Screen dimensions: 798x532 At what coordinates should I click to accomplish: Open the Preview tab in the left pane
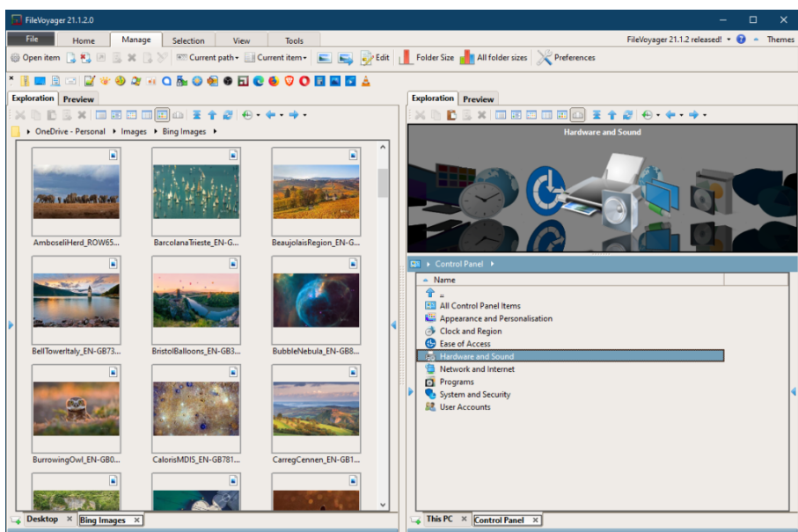(x=78, y=99)
